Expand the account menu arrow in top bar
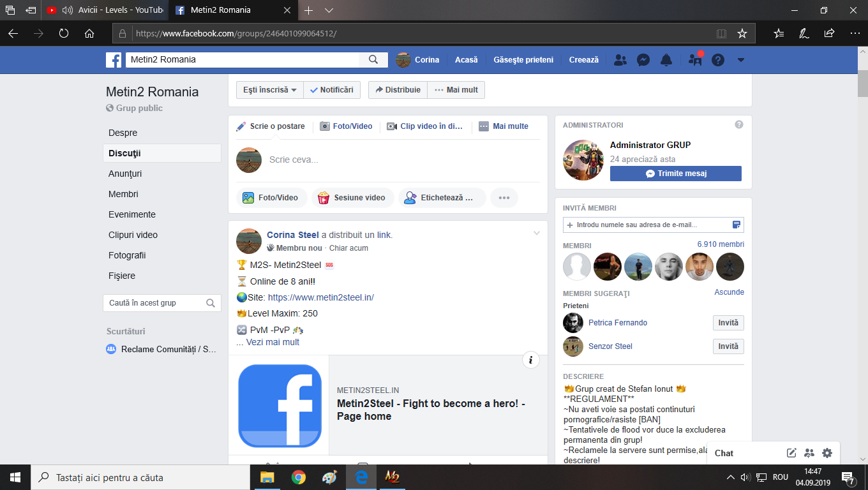Viewport: 868px width, 490px height. (x=740, y=60)
